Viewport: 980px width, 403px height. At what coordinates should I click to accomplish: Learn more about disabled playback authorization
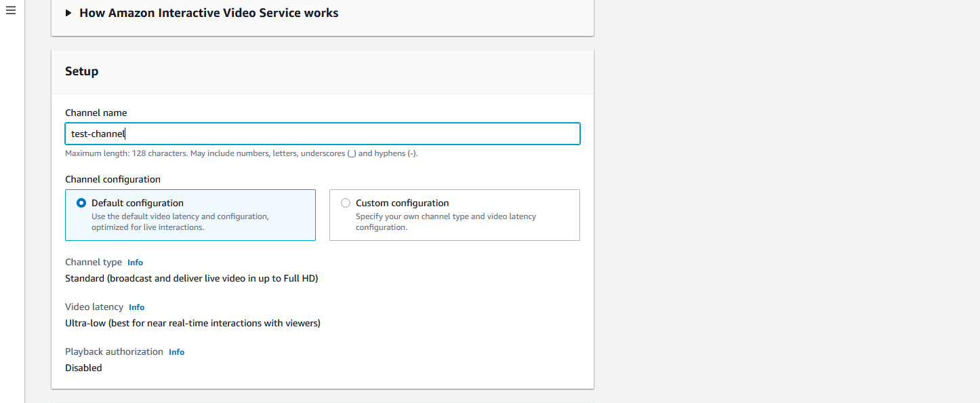coord(176,351)
